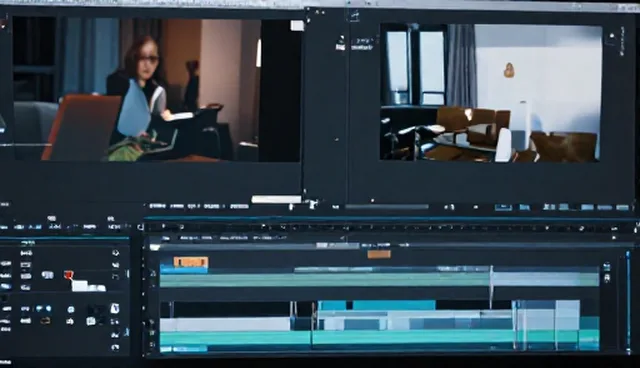This screenshot has width=640, height=368.
Task: Select the lower track icon right of the timeline
Action: (607, 278)
